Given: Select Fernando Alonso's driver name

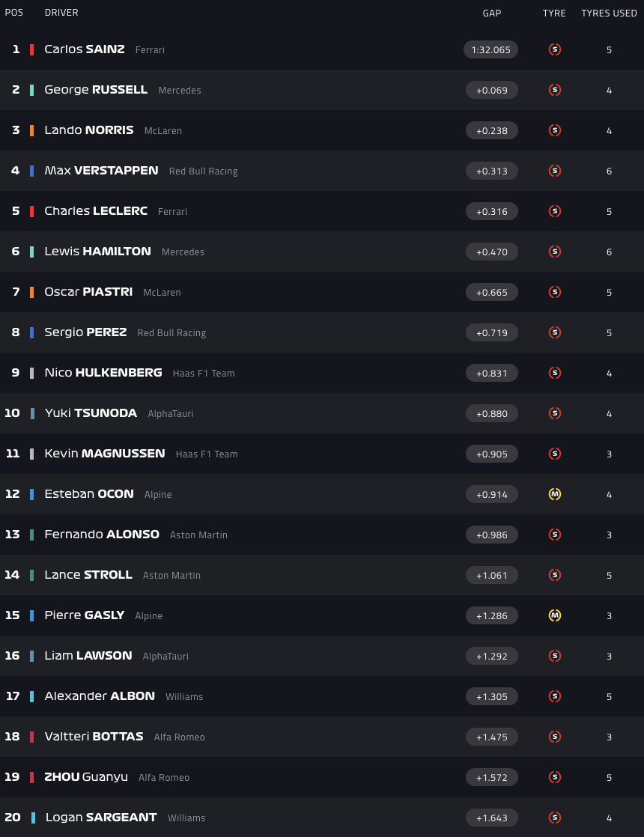Looking at the screenshot, I should pos(102,535).
